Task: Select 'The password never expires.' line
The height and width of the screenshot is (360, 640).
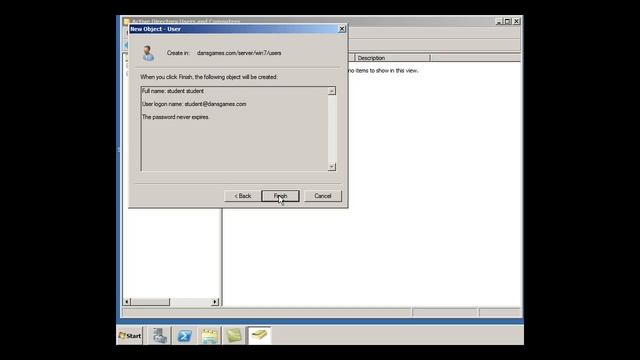Action: (176, 117)
